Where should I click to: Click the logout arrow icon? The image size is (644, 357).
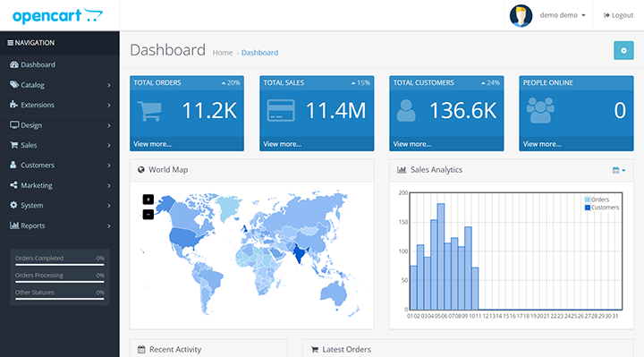[606, 15]
